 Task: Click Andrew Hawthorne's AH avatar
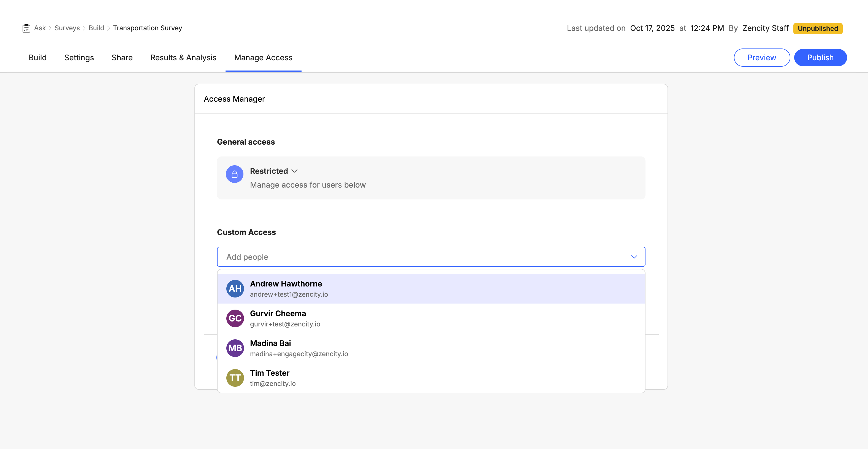click(x=235, y=289)
